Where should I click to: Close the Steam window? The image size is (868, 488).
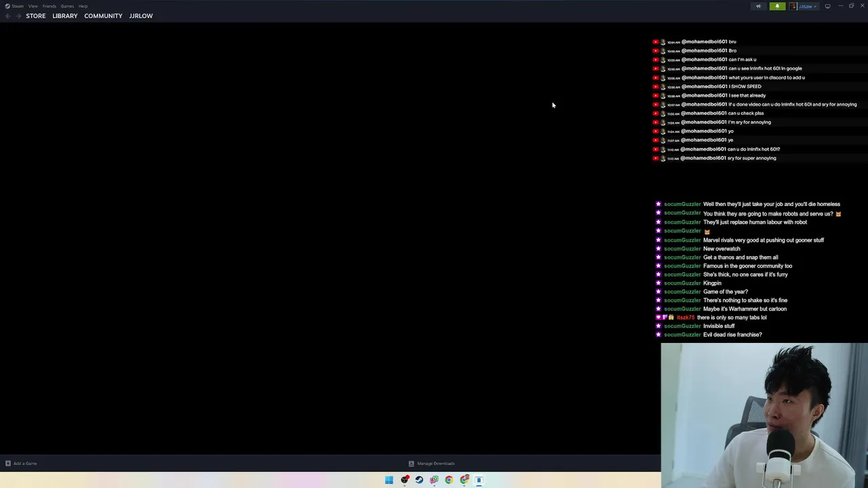862,6
